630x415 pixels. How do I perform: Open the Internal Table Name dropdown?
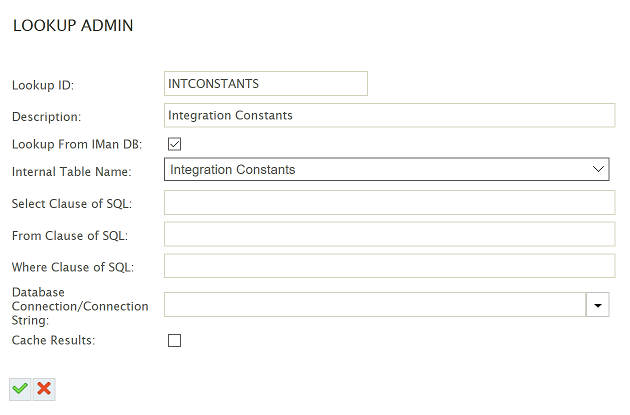[387, 169]
